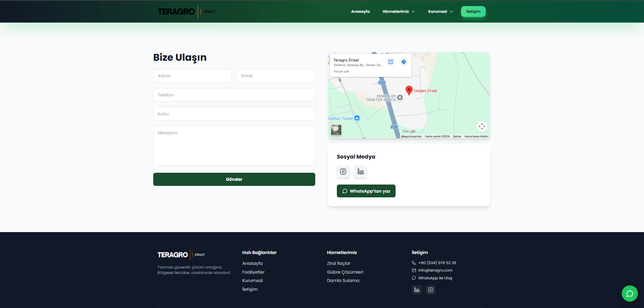Click the red Teragro Ziraat map pin
Image resolution: width=644 pixels, height=308 pixels.
point(409,90)
